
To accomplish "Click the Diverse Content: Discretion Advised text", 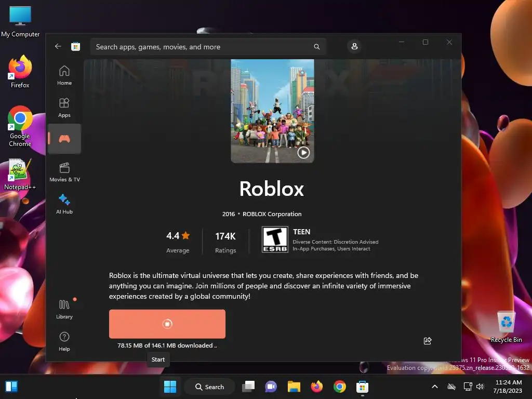I will tap(336, 242).
